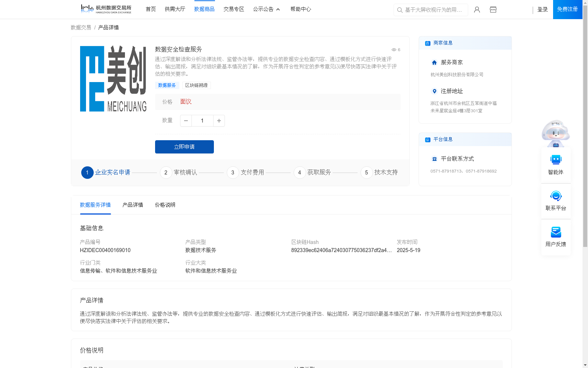Viewport: 588px width, 368px height.
Task: Open 供需大厅 in top navigation
Action: (x=175, y=9)
